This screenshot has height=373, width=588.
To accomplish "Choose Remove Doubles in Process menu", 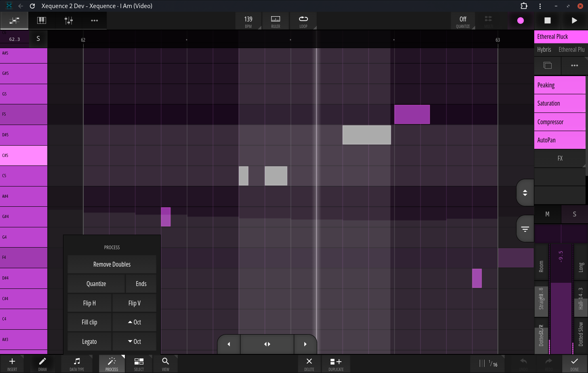I will click(x=112, y=264).
